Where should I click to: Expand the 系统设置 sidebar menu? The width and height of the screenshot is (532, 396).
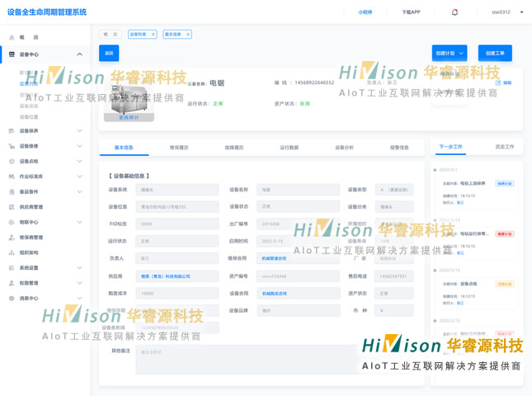[x=80, y=268]
